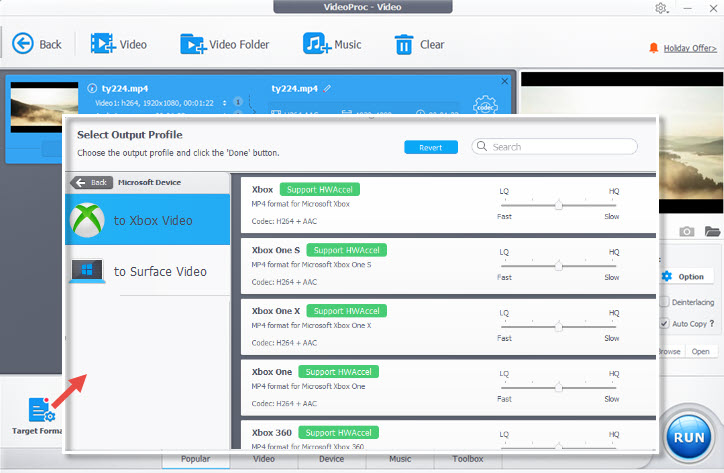Open video track selector arrows
Screen dimensions: 724x473
224,103
